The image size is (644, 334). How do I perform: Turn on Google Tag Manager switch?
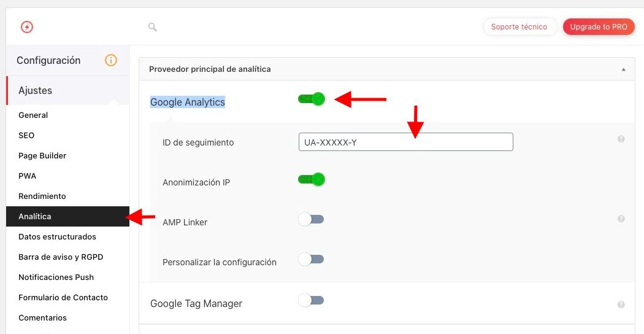(x=311, y=301)
